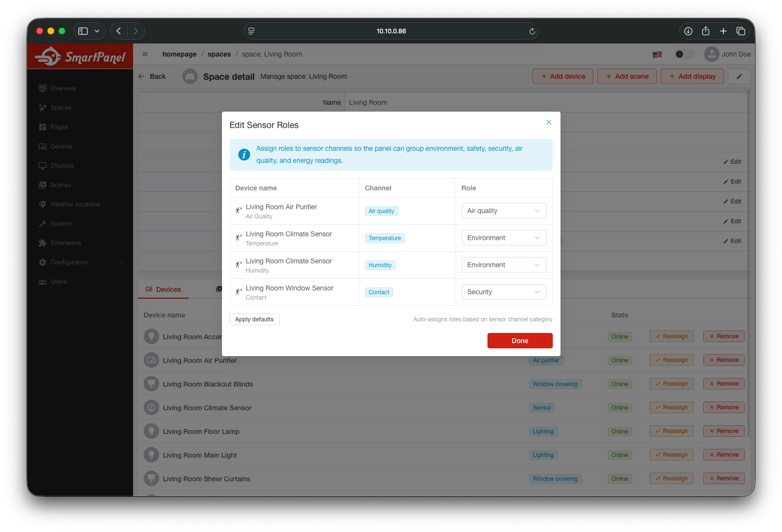
Task: Open the Extensions section in the sidebar
Action: point(66,243)
